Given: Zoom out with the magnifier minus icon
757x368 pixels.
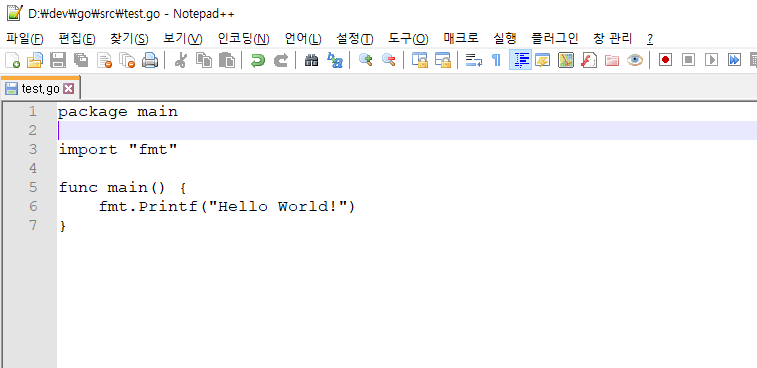Looking at the screenshot, I should click(x=389, y=60).
